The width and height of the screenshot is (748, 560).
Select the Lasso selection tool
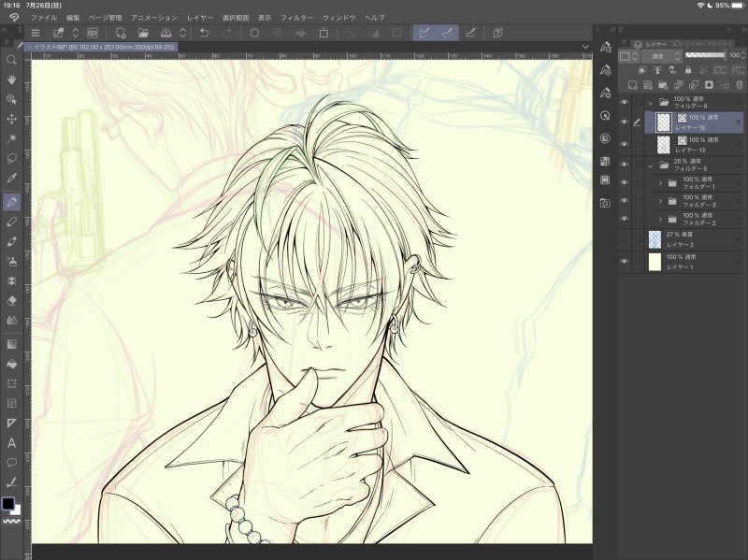click(12, 158)
